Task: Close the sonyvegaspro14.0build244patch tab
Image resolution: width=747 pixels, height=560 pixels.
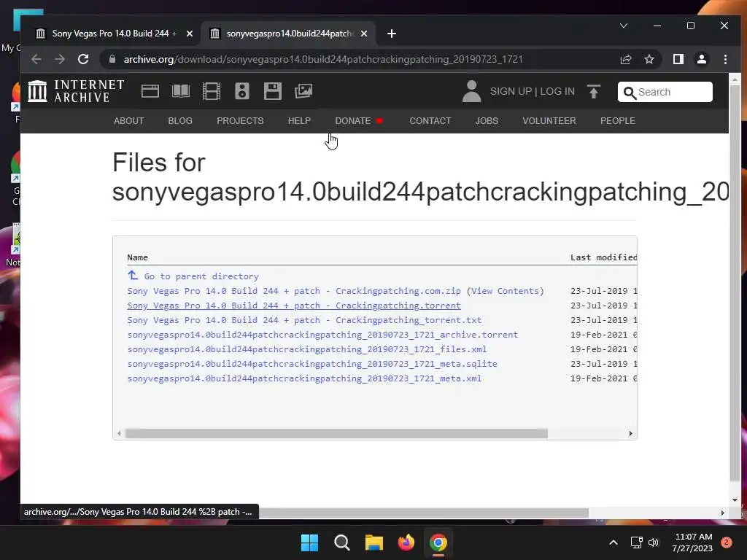Action: (364, 34)
